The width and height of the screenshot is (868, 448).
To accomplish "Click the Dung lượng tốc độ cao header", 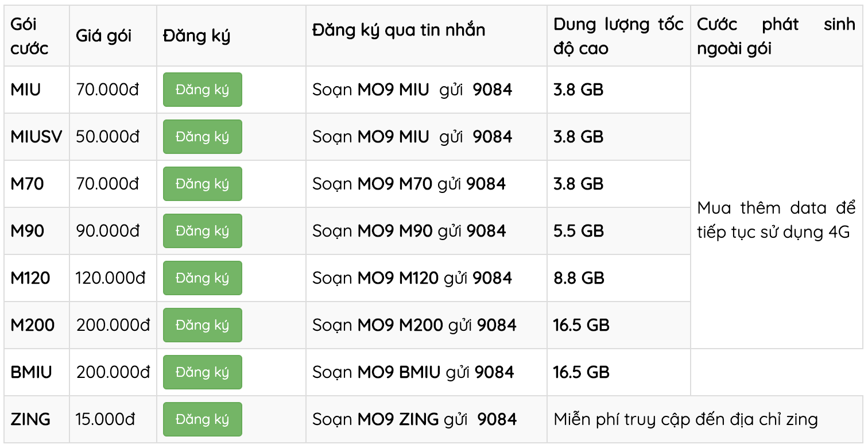I will click(x=619, y=36).
